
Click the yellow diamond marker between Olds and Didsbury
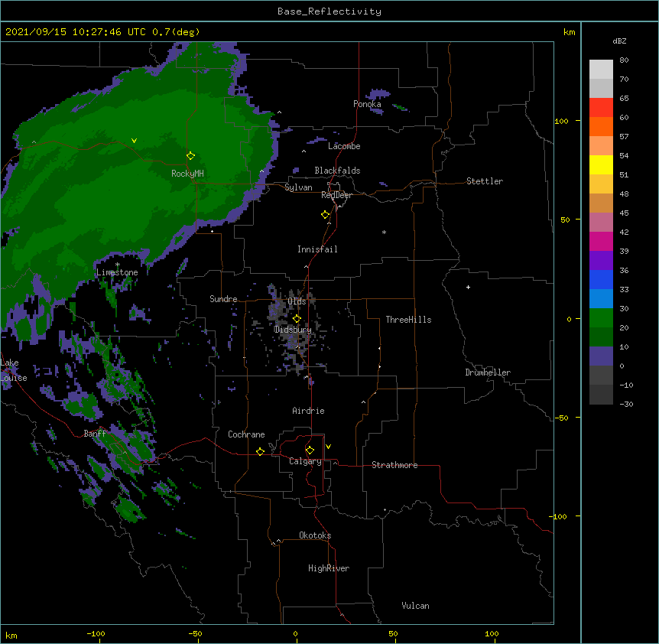click(x=297, y=318)
